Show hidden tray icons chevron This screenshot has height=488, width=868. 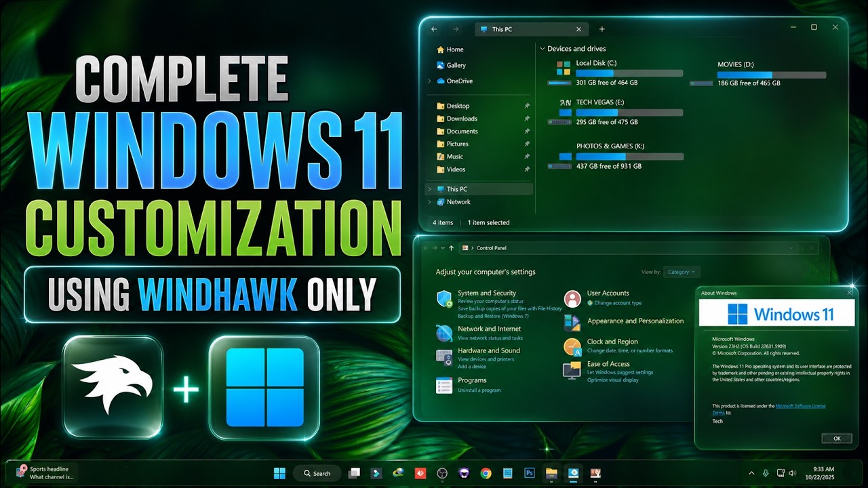[751, 473]
